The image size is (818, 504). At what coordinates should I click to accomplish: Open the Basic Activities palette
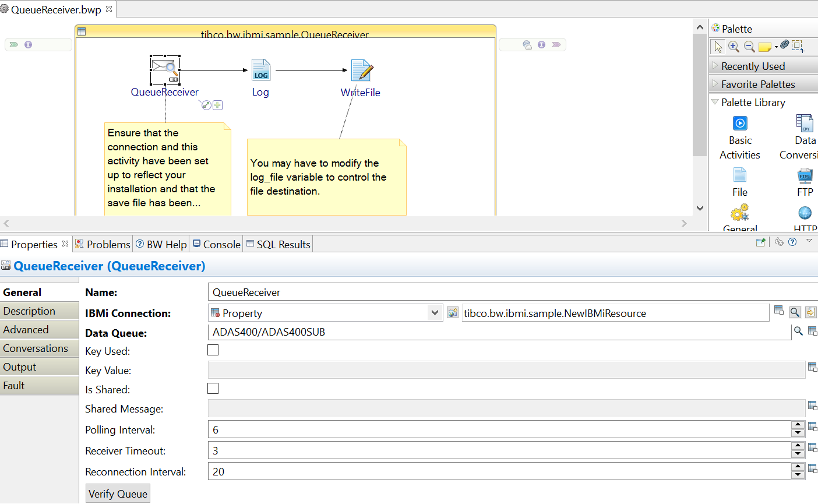click(739, 124)
